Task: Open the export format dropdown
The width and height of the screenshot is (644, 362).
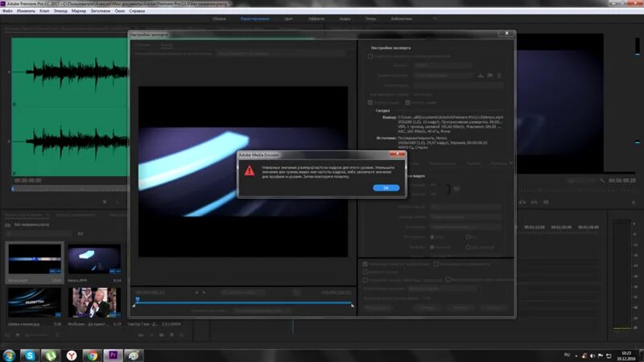Action: pos(442,65)
